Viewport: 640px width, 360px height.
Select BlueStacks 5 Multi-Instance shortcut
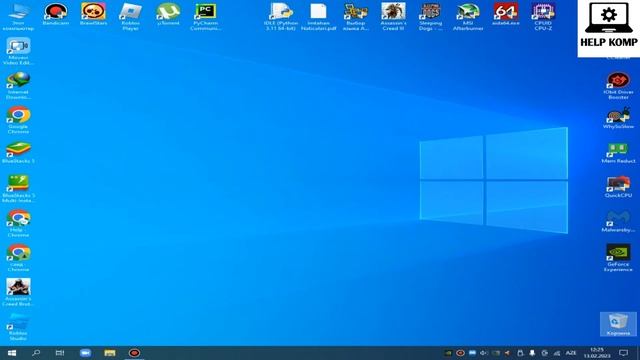(x=18, y=189)
